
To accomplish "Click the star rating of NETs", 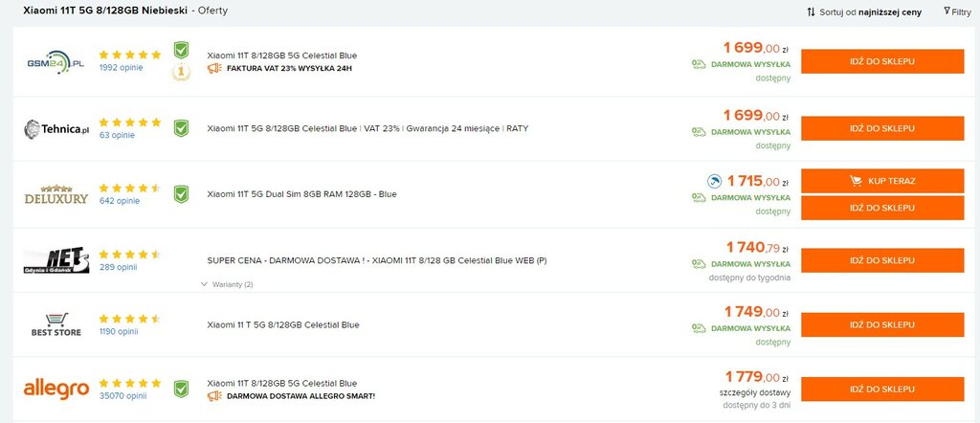I will (x=130, y=255).
